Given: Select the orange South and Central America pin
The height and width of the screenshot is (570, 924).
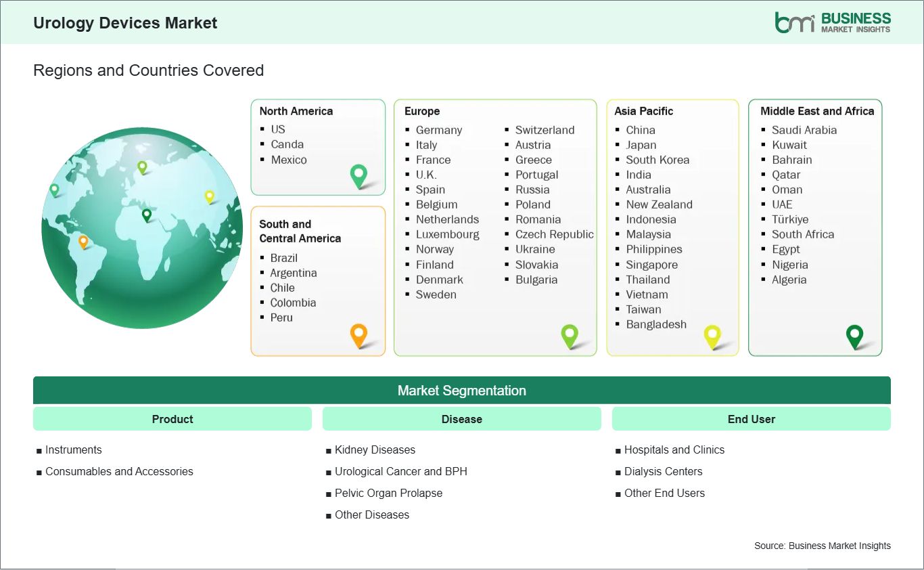Looking at the screenshot, I should (358, 334).
